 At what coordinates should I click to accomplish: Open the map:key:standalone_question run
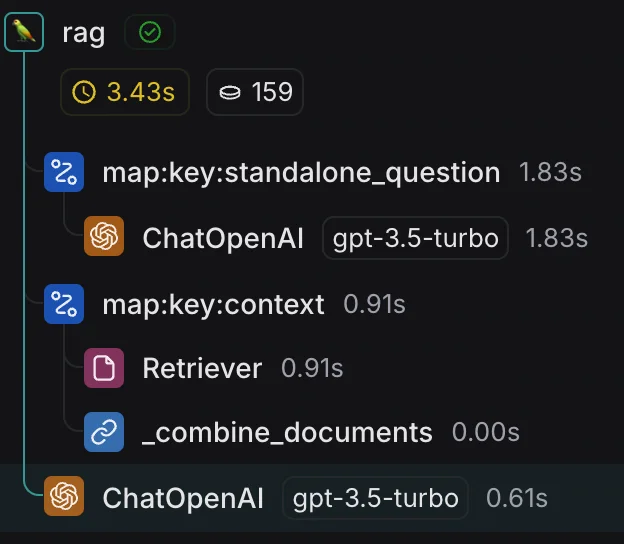(301, 172)
